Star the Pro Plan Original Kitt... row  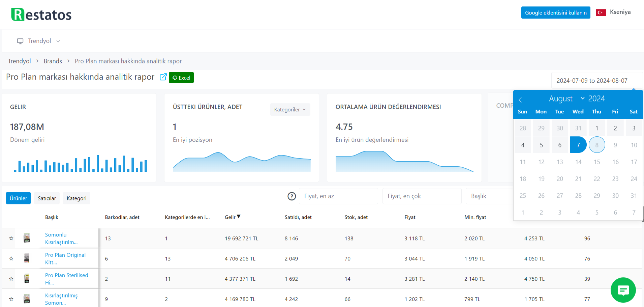coord(11,258)
